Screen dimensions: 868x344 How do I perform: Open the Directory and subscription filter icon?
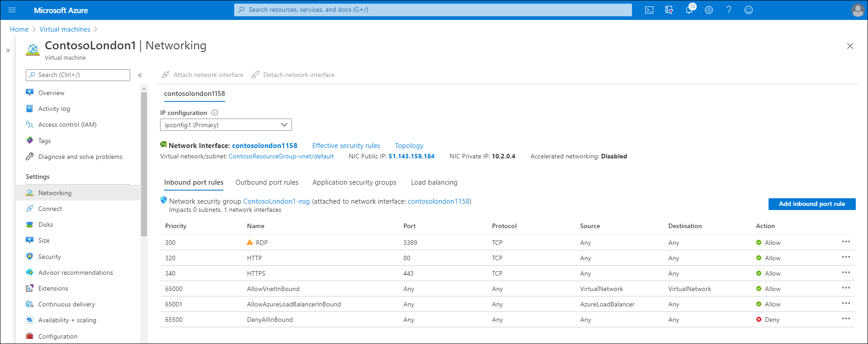(669, 10)
